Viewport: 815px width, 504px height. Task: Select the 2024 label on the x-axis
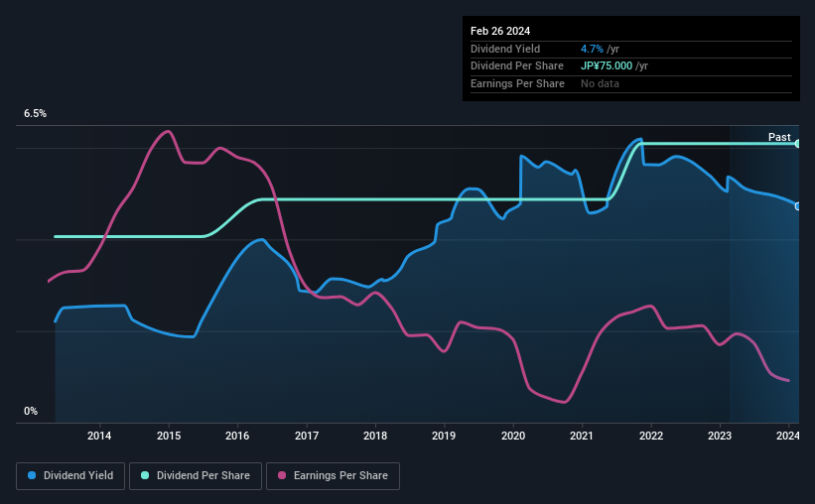click(x=787, y=436)
